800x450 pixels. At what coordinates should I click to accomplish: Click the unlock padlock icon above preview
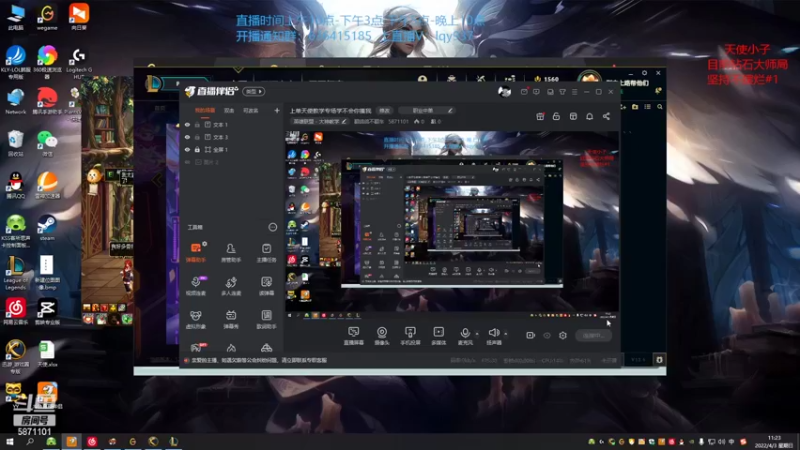point(556,116)
